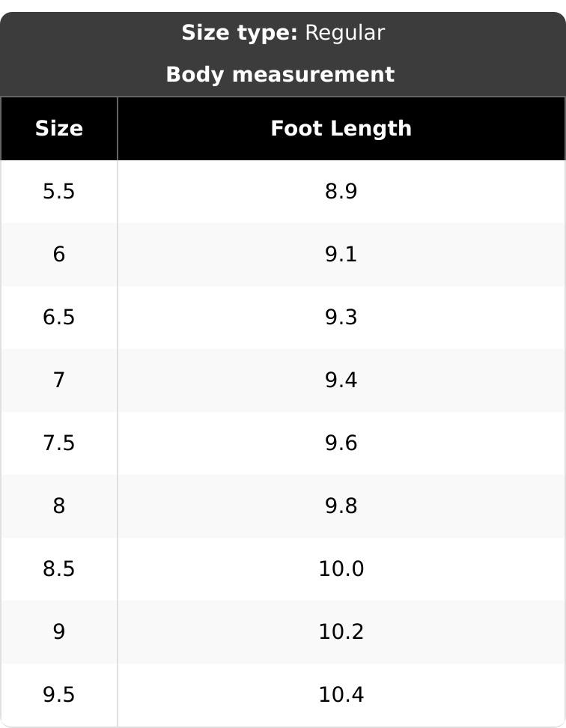The image size is (566, 728).
Task: Click foot length value 10.0
Action: click(x=341, y=568)
